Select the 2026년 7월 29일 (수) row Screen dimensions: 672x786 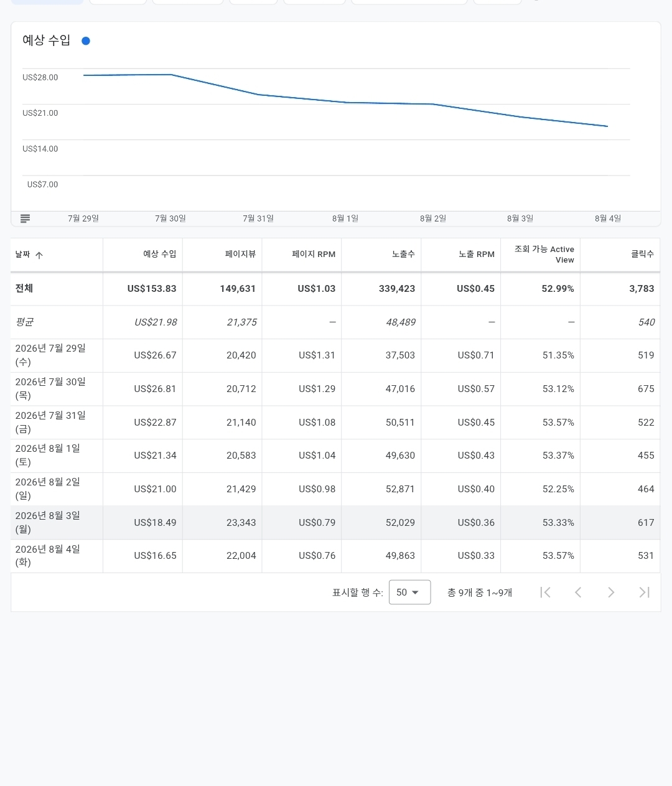click(x=335, y=355)
